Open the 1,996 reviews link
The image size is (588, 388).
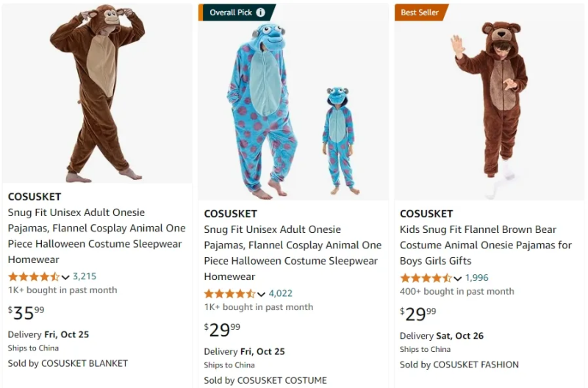(x=477, y=278)
